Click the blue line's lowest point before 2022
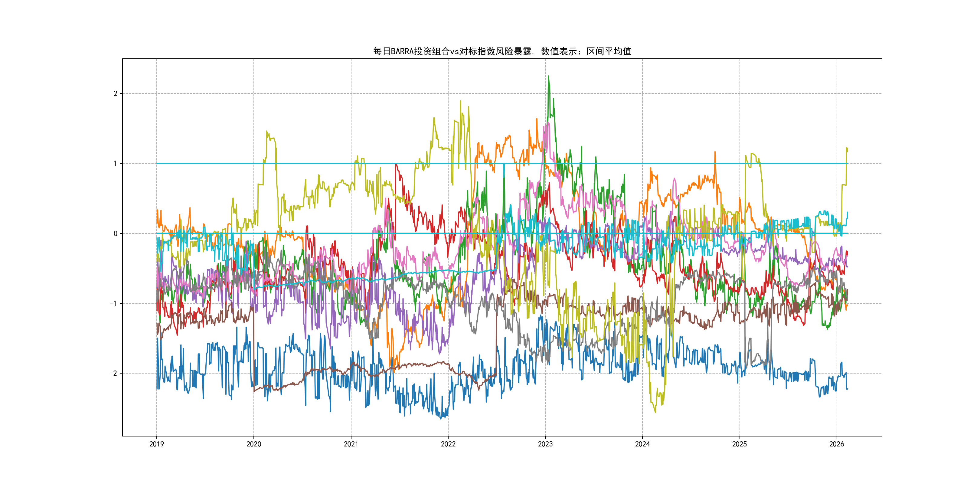The image size is (980, 490). [441, 419]
